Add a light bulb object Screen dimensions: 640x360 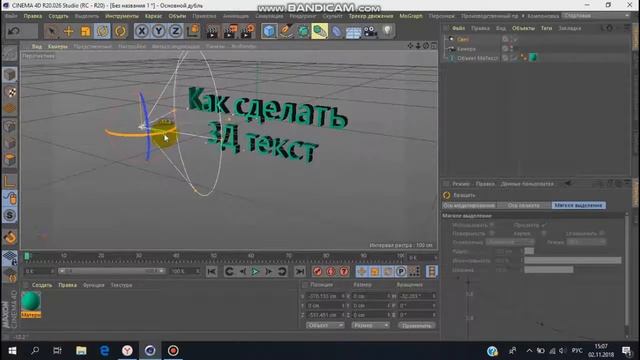[x=387, y=31]
